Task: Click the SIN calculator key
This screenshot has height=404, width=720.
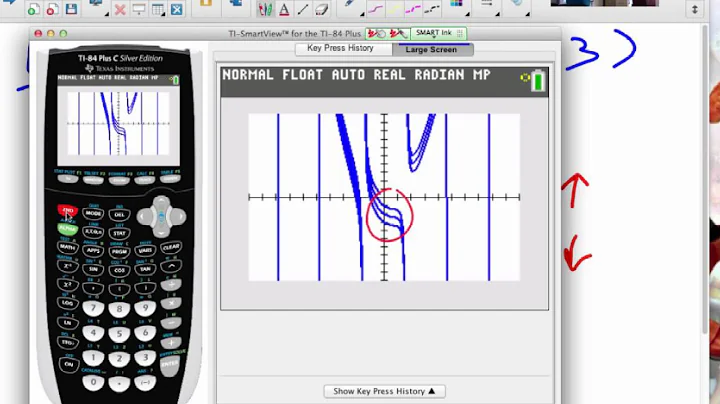Action: pos(93,269)
